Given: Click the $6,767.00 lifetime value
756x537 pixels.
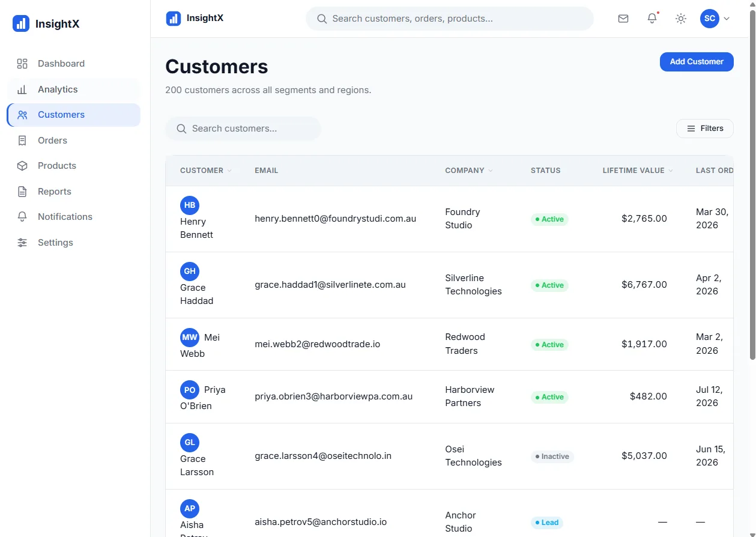Looking at the screenshot, I should [644, 285].
